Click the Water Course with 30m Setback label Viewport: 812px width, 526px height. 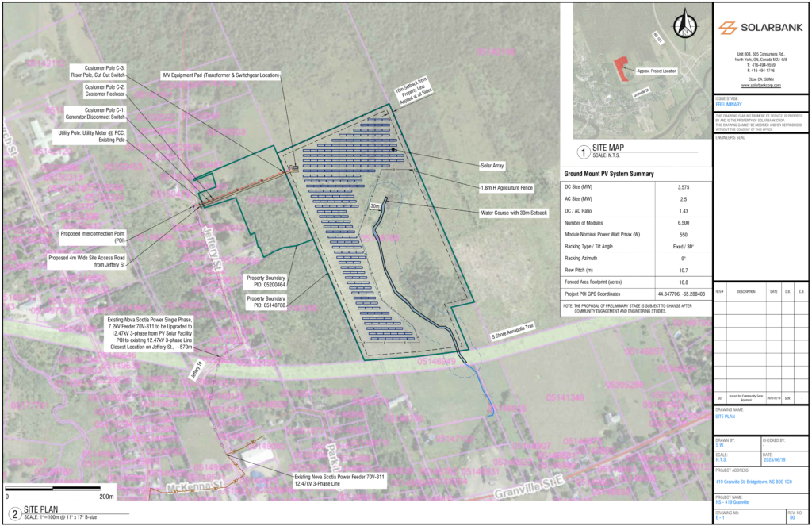pyautogui.click(x=514, y=213)
